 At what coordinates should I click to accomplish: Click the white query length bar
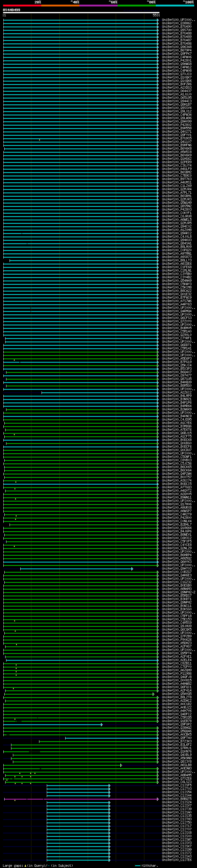pos(81,12)
